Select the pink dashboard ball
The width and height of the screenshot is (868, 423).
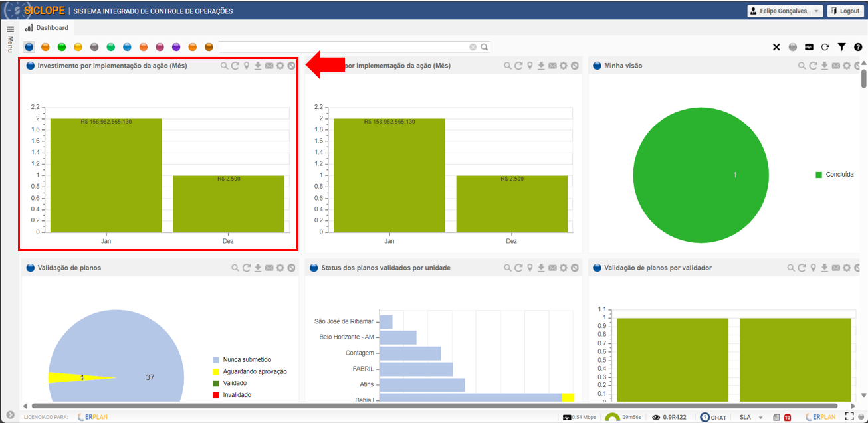(x=160, y=47)
